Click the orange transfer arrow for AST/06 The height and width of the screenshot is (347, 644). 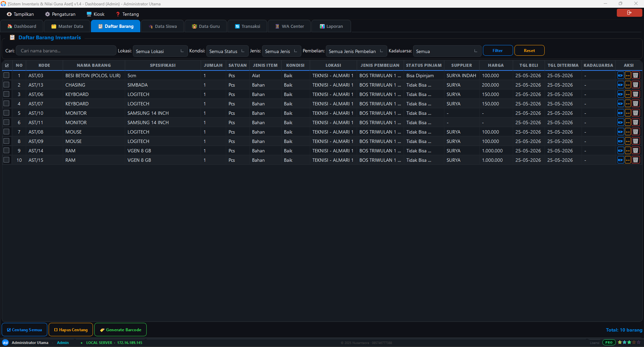(628, 94)
